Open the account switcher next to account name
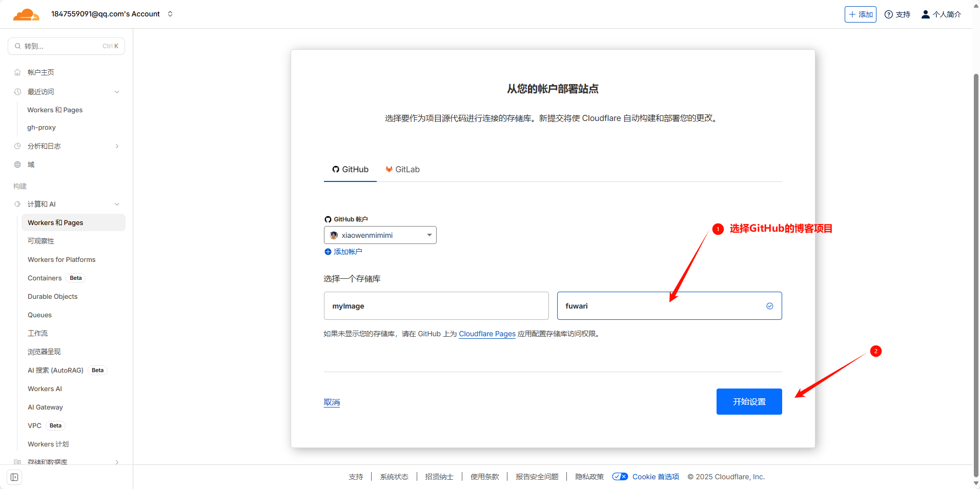 coord(170,14)
